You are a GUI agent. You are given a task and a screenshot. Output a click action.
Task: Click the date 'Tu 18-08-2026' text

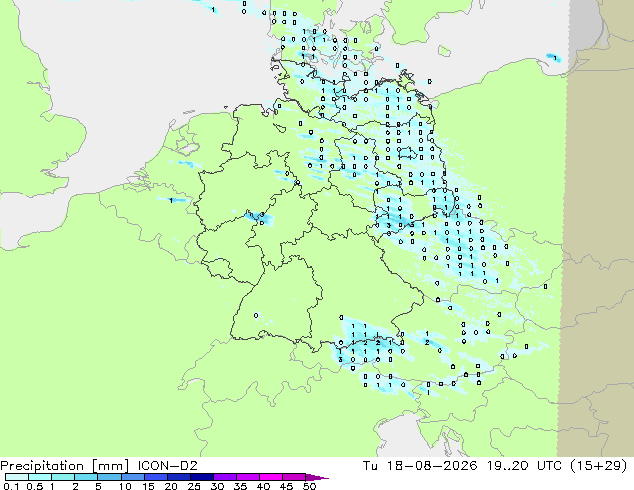(420, 465)
